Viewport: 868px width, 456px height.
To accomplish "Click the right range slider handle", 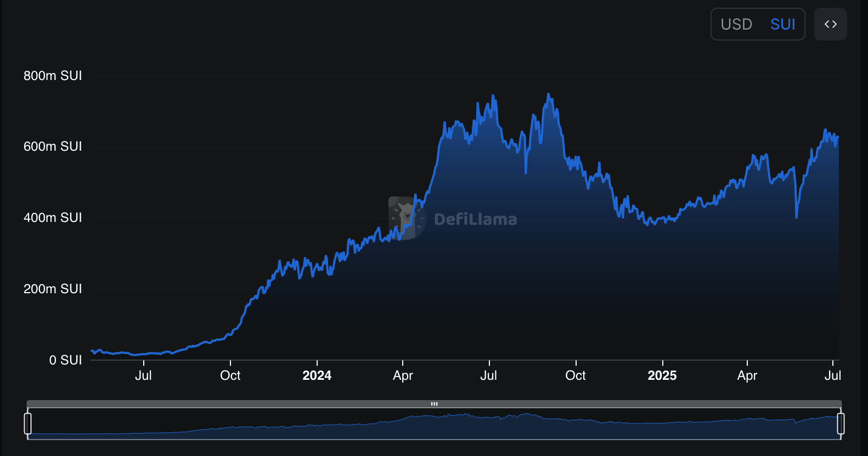I will (x=841, y=424).
